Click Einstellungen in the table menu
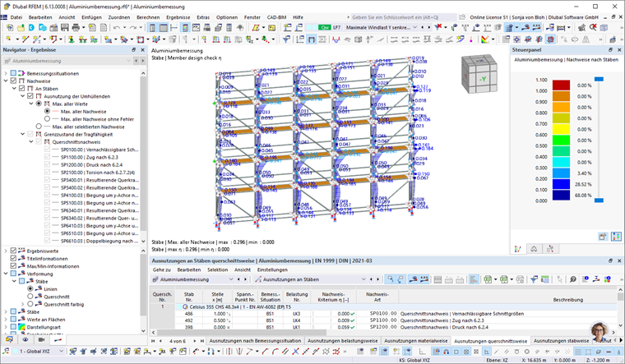This screenshot has height=364, width=625. pos(273,269)
